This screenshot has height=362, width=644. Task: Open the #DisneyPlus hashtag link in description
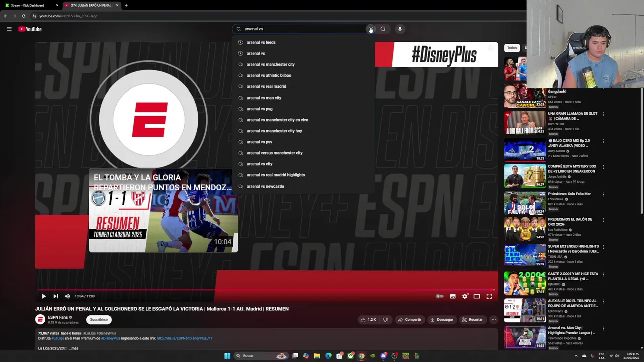[111, 338]
